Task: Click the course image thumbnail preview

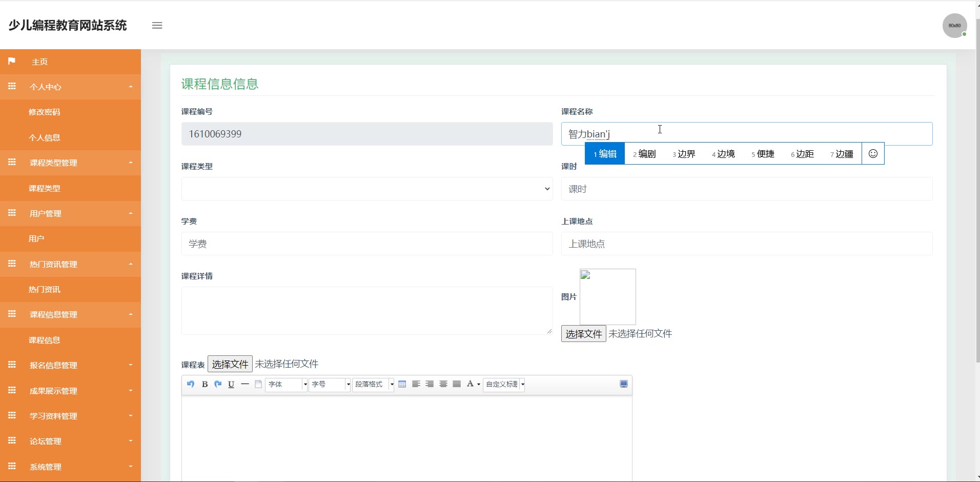Action: pyautogui.click(x=608, y=296)
